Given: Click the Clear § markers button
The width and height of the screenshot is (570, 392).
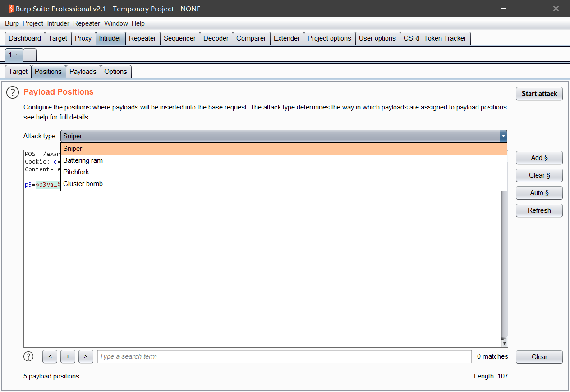Looking at the screenshot, I should [x=539, y=175].
